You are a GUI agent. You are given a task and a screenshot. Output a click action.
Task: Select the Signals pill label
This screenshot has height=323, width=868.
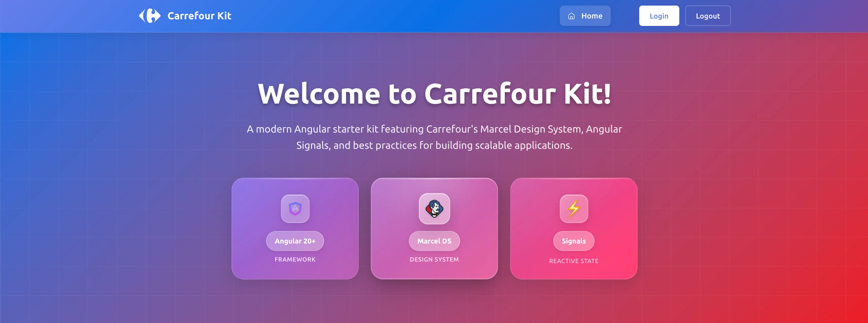(574, 241)
